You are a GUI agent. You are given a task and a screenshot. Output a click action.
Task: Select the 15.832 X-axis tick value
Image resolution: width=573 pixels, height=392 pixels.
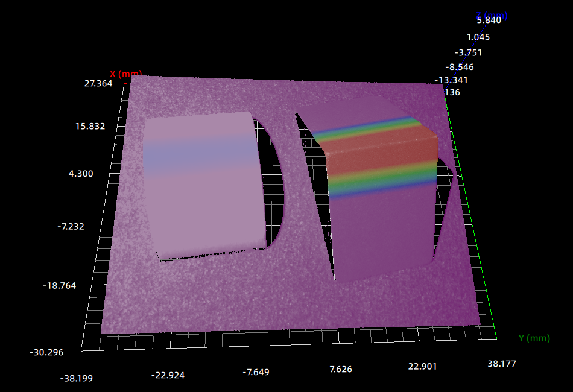click(x=90, y=126)
